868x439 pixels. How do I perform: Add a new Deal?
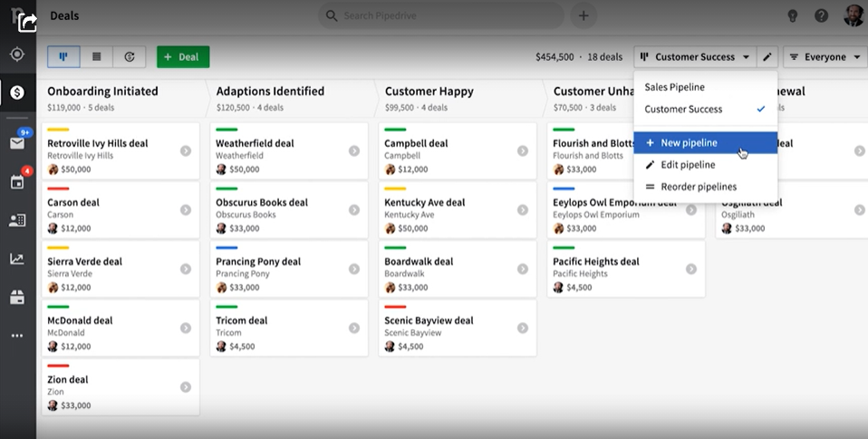tap(183, 56)
